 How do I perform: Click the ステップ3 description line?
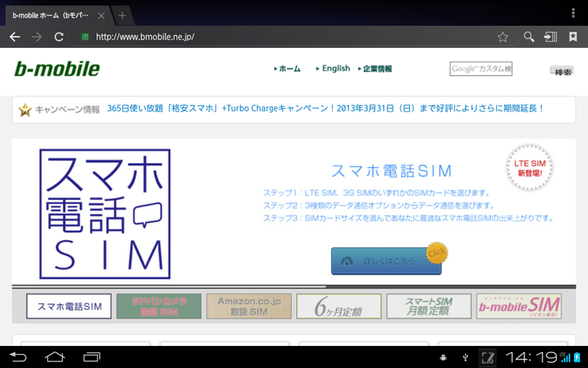(408, 218)
